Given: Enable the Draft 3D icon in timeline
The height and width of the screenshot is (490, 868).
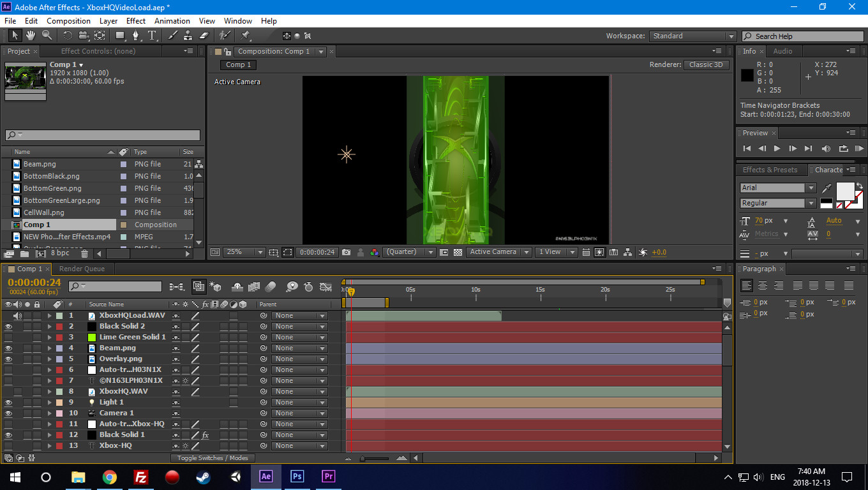Looking at the screenshot, I should pos(215,287).
